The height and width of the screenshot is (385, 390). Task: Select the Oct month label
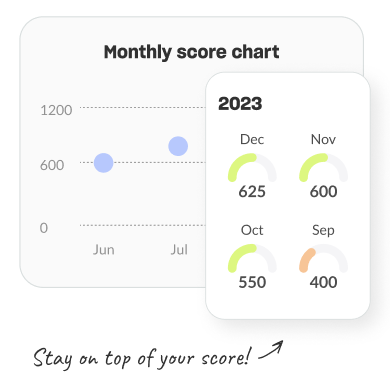pyautogui.click(x=252, y=230)
